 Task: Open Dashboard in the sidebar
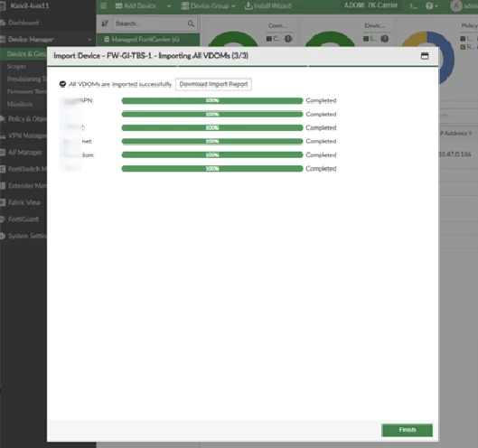click(x=23, y=23)
